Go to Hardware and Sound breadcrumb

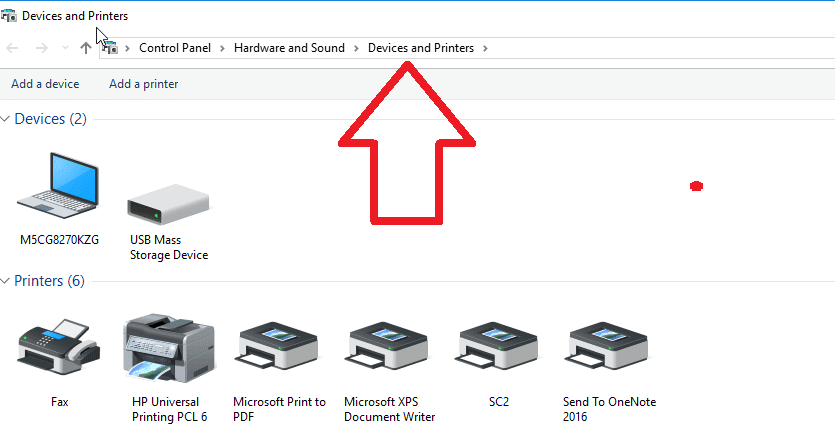click(x=289, y=48)
